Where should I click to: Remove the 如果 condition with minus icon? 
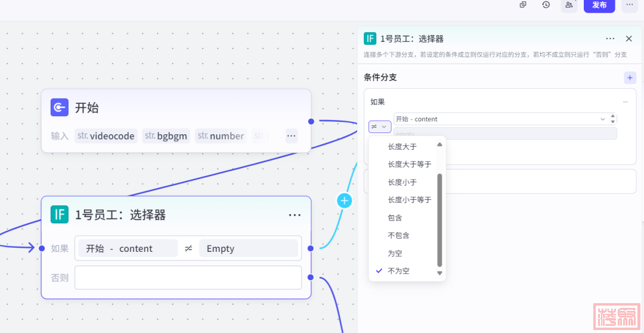(626, 102)
